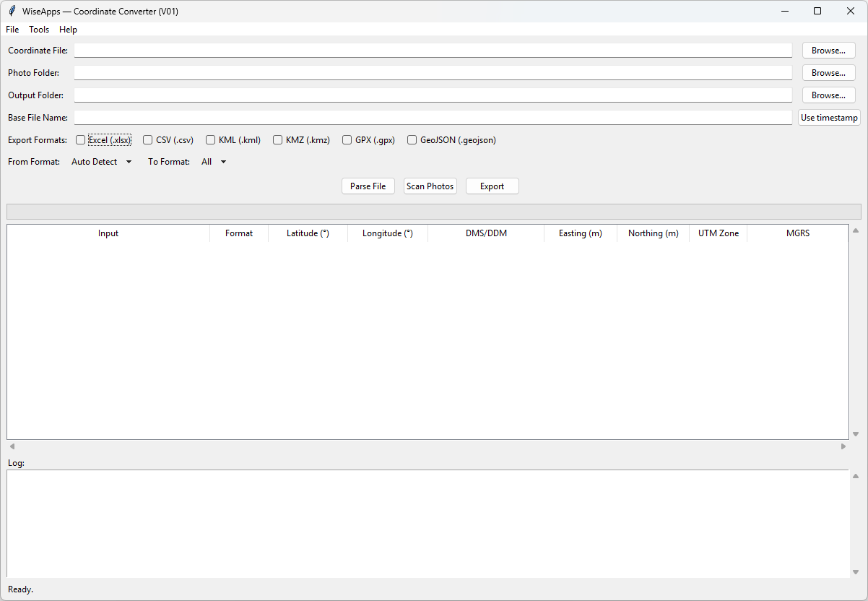This screenshot has width=868, height=601.
Task: Start a photo scan with Scan Photos
Action: pos(430,186)
